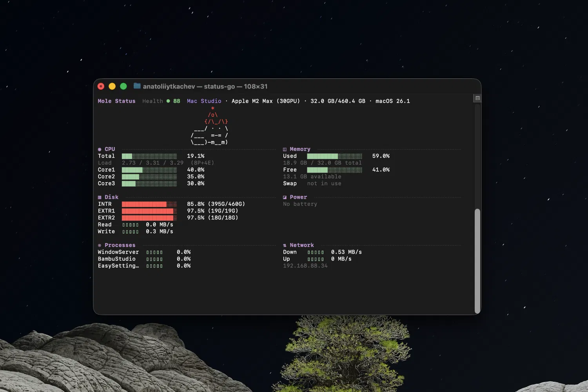The width and height of the screenshot is (588, 392).
Task: Click the Power section icon
Action: click(x=285, y=197)
